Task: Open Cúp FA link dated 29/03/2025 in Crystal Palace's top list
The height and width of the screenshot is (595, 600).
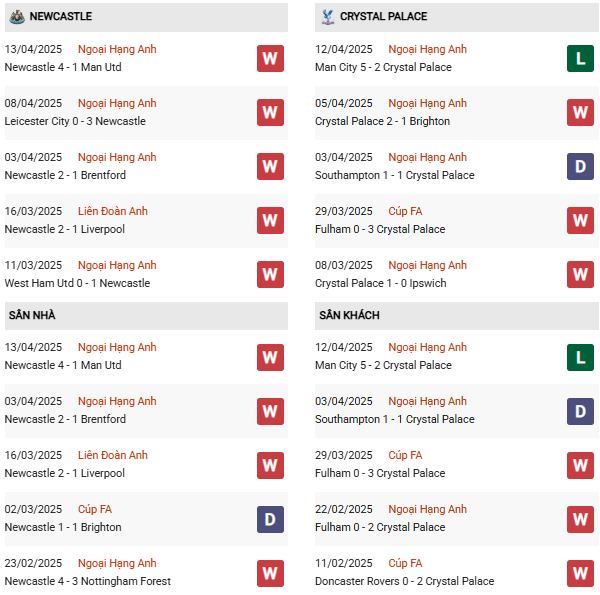Action: click(405, 211)
